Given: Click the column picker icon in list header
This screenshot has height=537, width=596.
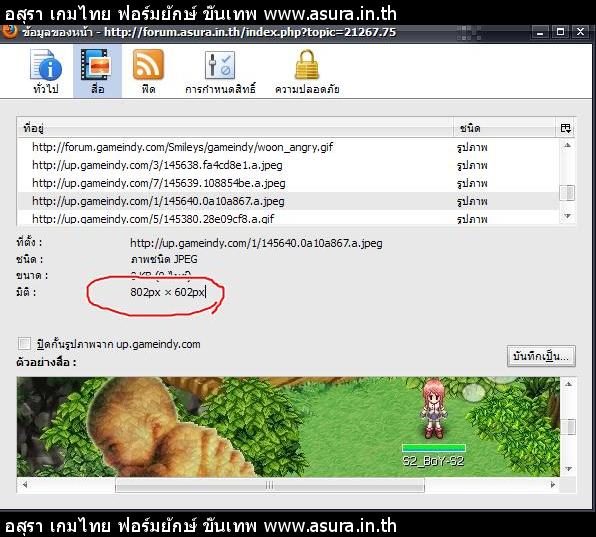Looking at the screenshot, I should pos(566,128).
